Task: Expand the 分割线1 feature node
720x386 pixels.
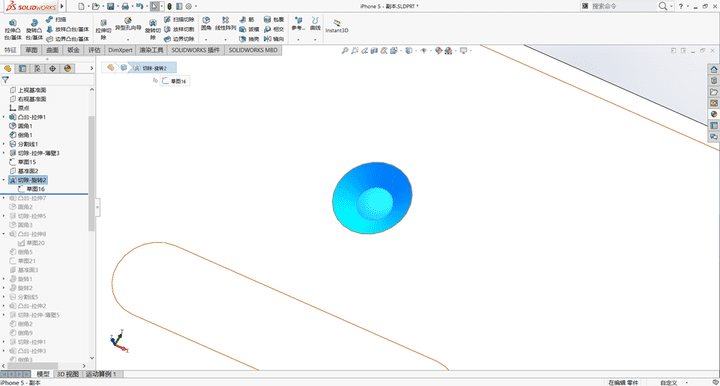Action: click(4, 144)
